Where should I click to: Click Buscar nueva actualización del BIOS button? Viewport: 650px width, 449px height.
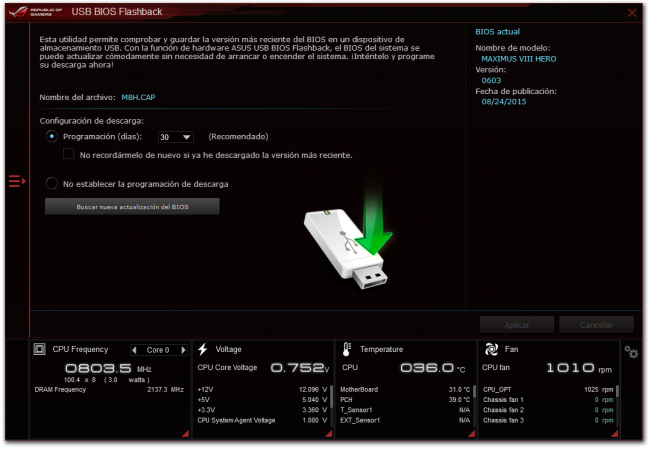pyautogui.click(x=132, y=206)
